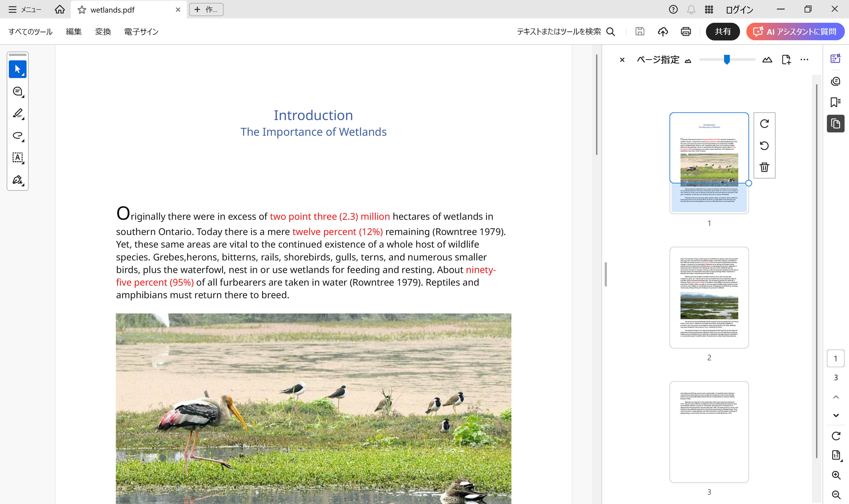Click the print icon
Screen dimensions: 849x504
coord(686,32)
